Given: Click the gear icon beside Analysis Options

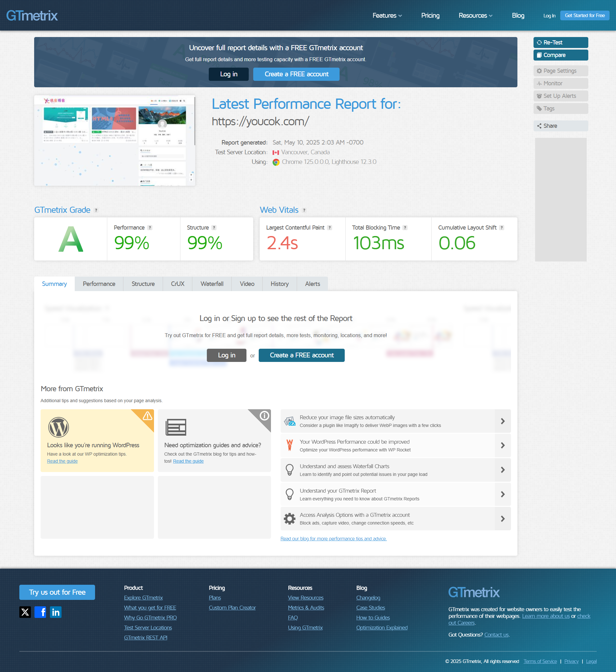Looking at the screenshot, I should (x=290, y=519).
